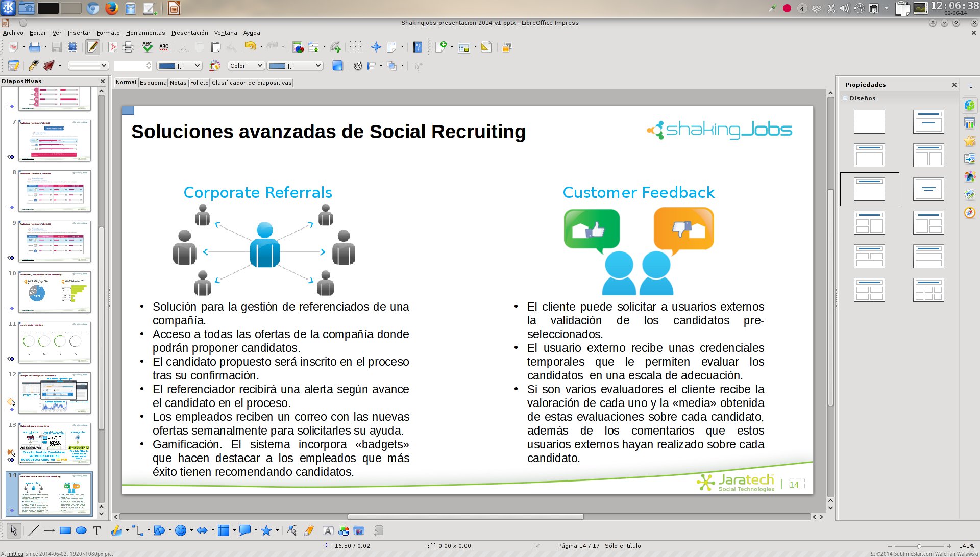Select the Rectangle drawing tool
This screenshot has width=980, height=557.
[x=65, y=531]
